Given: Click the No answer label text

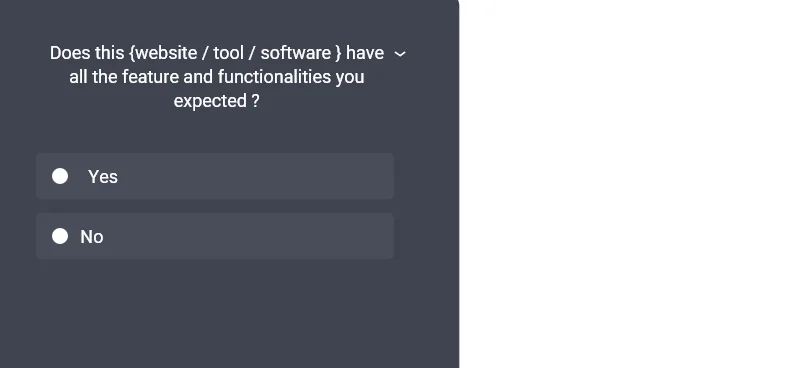Looking at the screenshot, I should click(x=92, y=237).
